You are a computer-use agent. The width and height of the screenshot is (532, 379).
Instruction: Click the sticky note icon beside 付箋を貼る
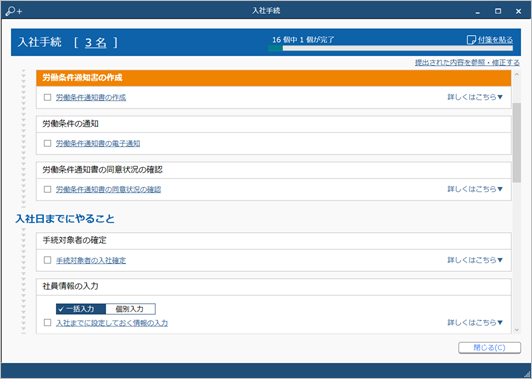pyautogui.click(x=471, y=40)
